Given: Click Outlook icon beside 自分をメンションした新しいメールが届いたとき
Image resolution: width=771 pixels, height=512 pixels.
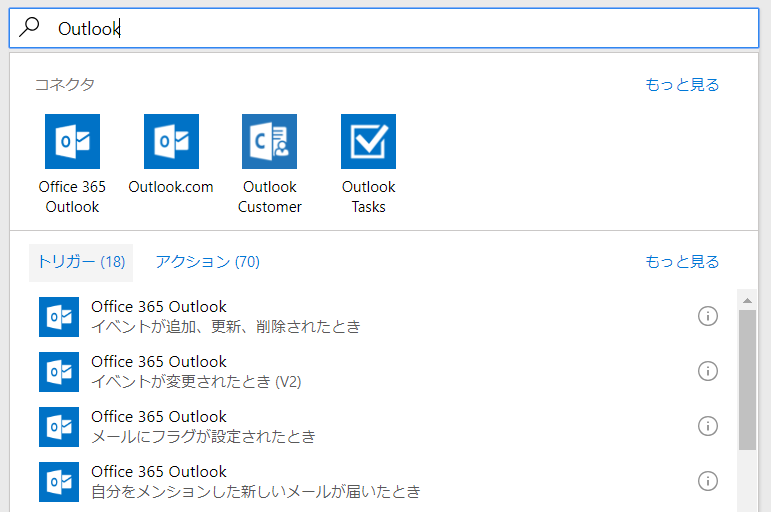Looking at the screenshot, I should [x=59, y=482].
